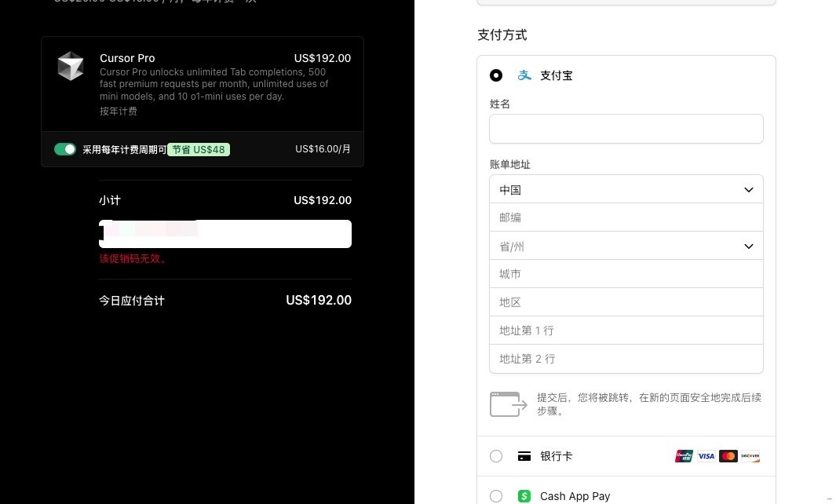Click the UnionPay card logo

click(x=684, y=456)
